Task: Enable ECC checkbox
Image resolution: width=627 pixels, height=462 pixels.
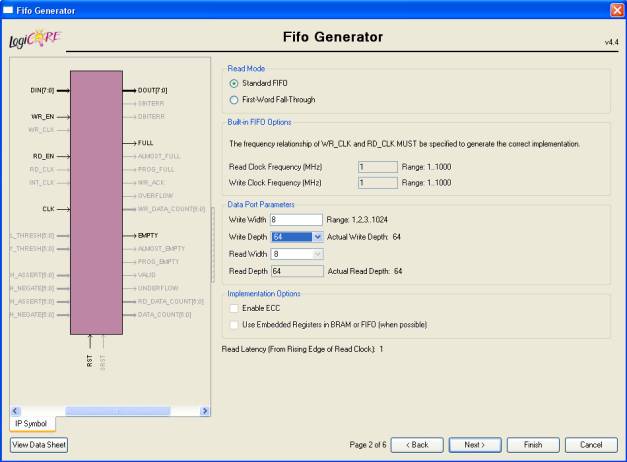Action: pos(234,308)
